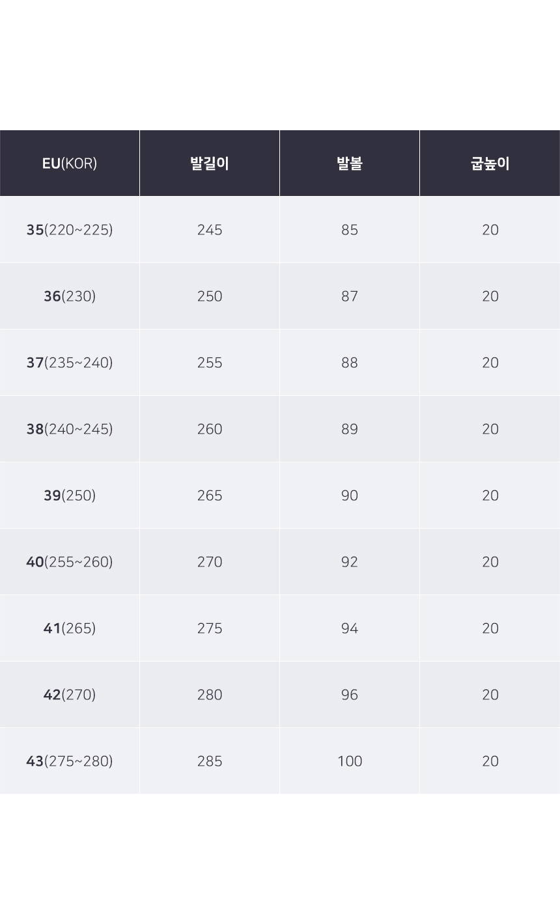
Task: Select the 40(255~260) size label
Action: (70, 562)
